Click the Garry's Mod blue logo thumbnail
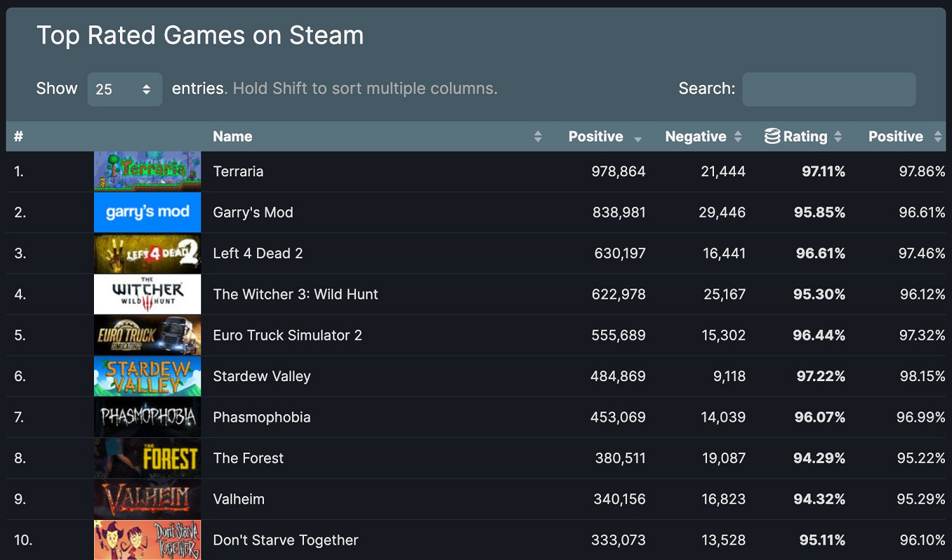Image resolution: width=952 pixels, height=560 pixels. tap(147, 212)
